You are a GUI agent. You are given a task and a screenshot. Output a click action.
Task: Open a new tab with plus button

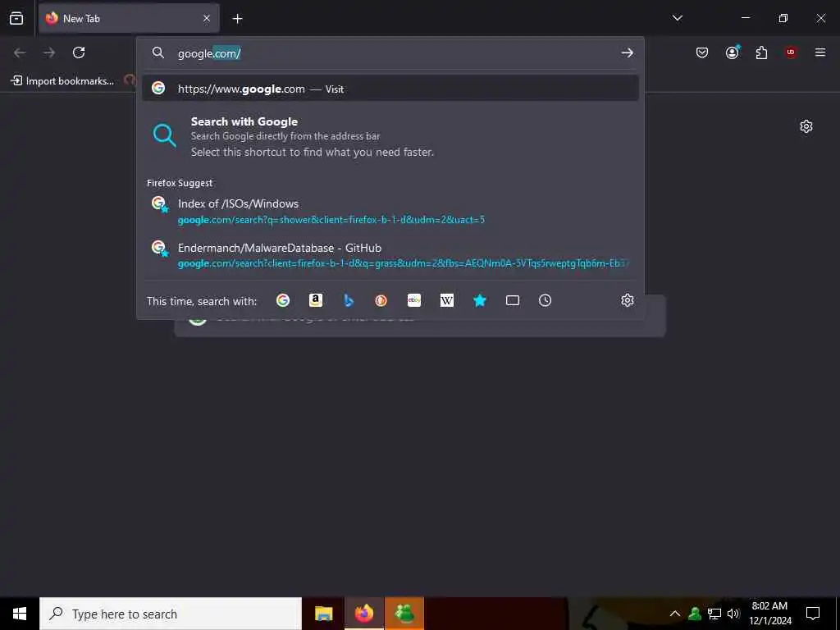tap(237, 19)
